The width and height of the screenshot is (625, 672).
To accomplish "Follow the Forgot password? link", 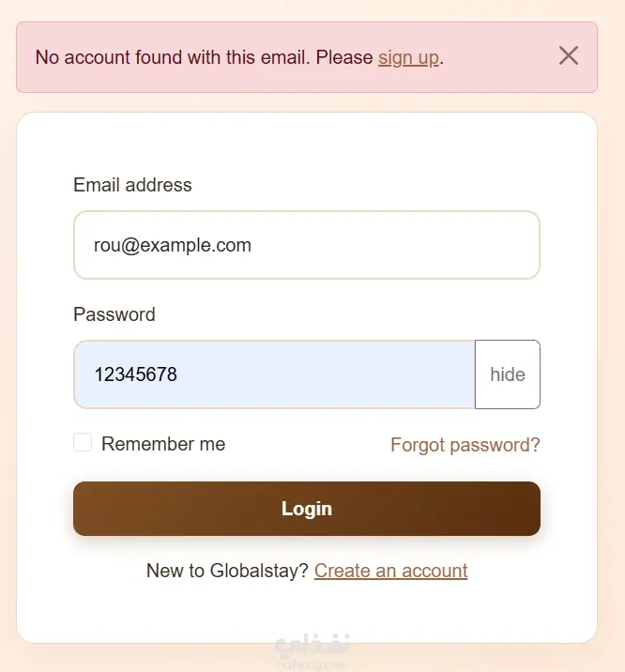I will pos(465,445).
